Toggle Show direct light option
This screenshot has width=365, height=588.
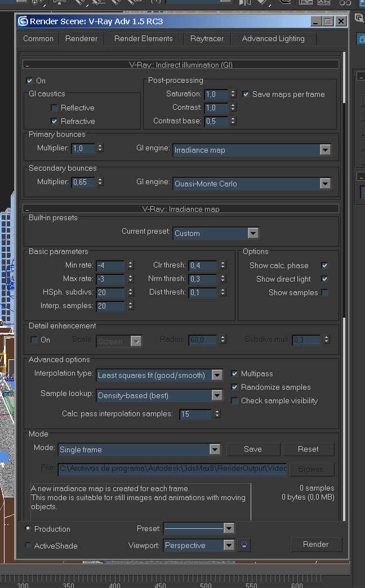[x=324, y=279]
